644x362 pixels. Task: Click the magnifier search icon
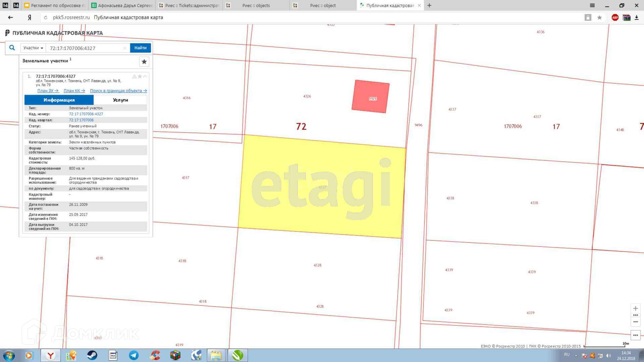point(12,48)
